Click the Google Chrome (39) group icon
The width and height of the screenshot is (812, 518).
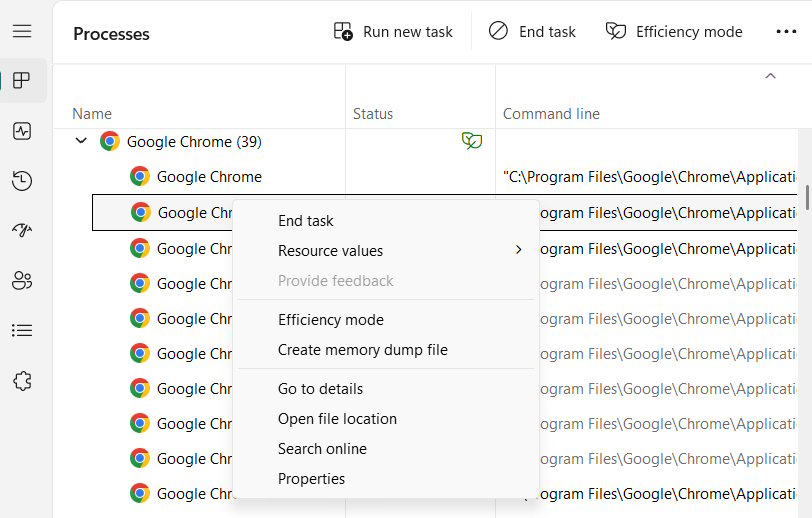coord(110,141)
